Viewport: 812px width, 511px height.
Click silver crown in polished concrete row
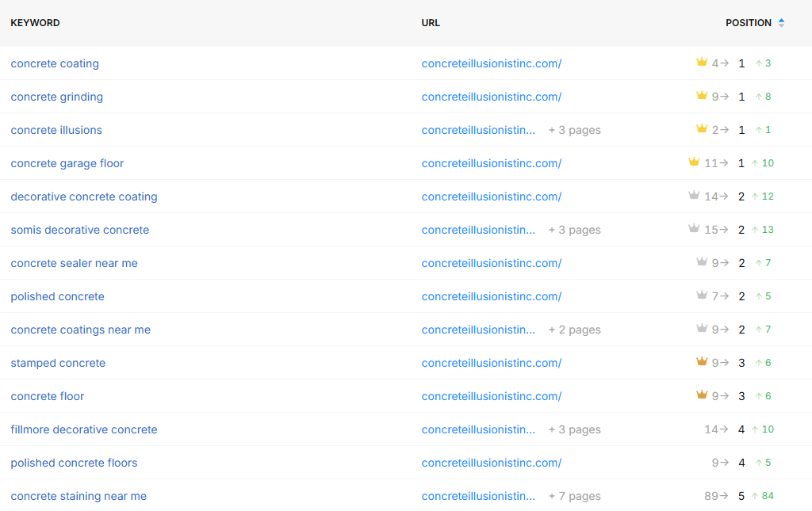(702, 295)
